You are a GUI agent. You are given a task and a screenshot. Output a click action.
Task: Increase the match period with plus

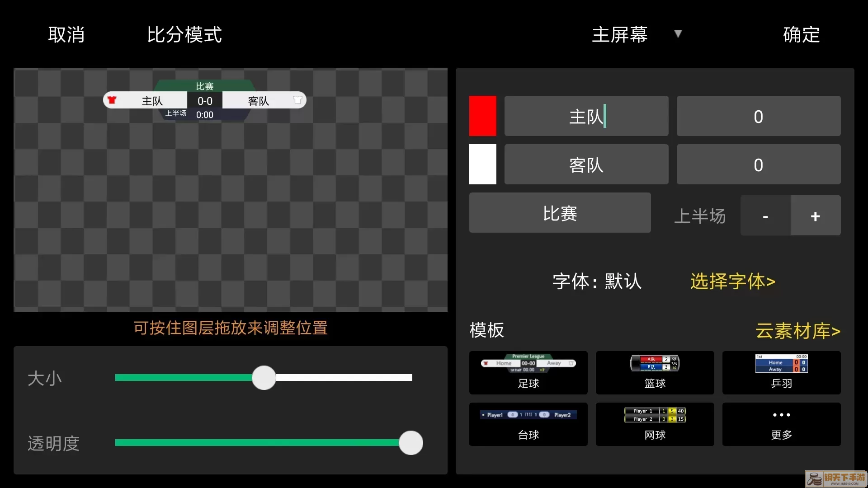(x=816, y=216)
